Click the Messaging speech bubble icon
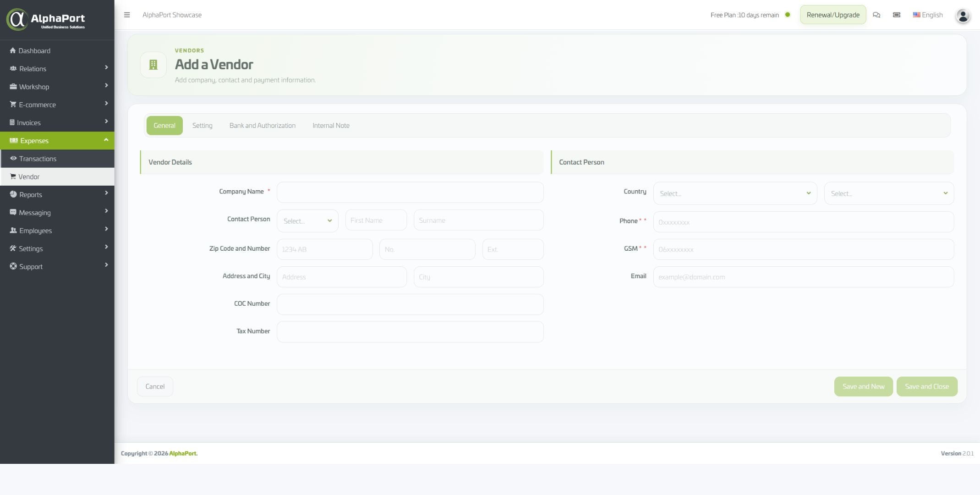980x495 pixels. [x=13, y=212]
